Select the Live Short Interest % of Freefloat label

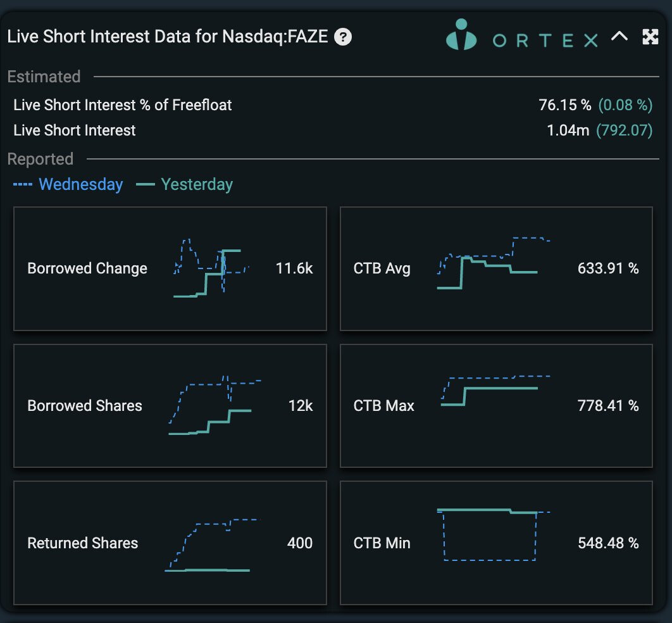123,105
